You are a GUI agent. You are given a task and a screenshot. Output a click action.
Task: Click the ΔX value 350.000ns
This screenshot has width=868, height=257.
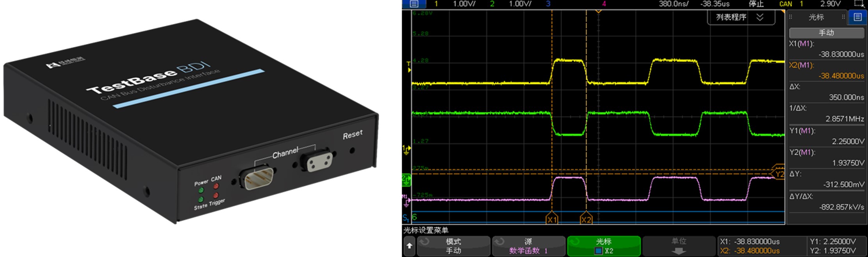(x=847, y=97)
